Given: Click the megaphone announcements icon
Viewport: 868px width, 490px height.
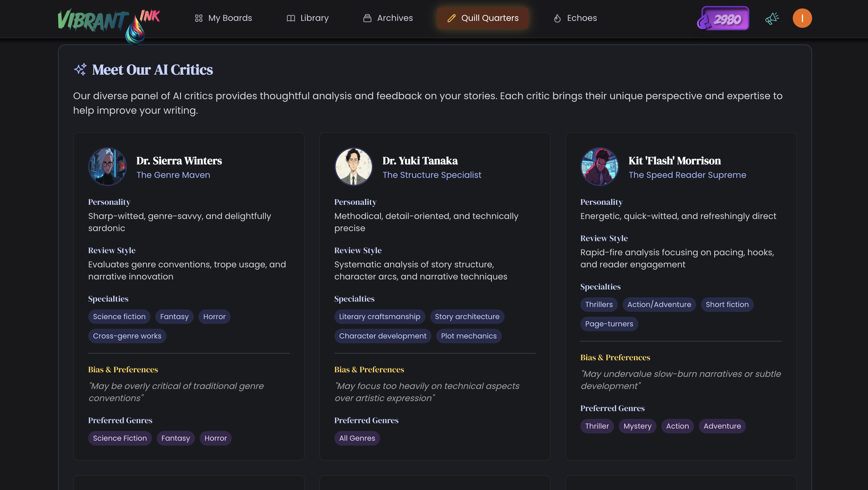Looking at the screenshot, I should coord(772,18).
